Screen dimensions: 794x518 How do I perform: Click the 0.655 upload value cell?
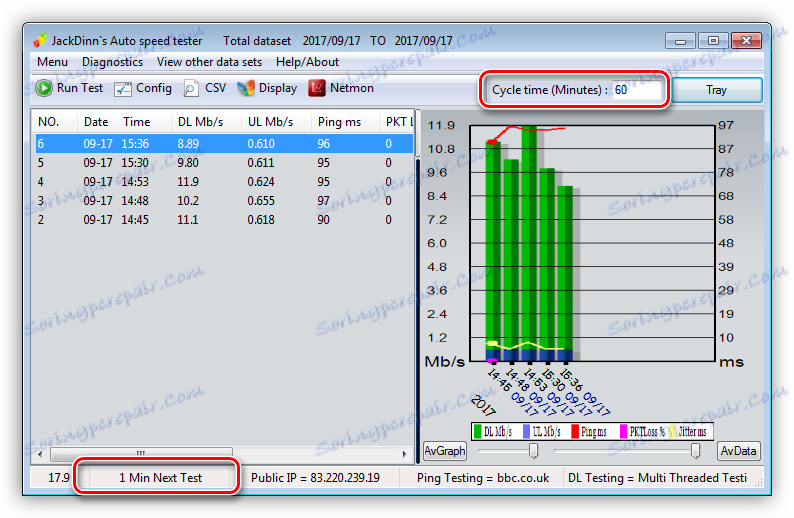(x=261, y=201)
